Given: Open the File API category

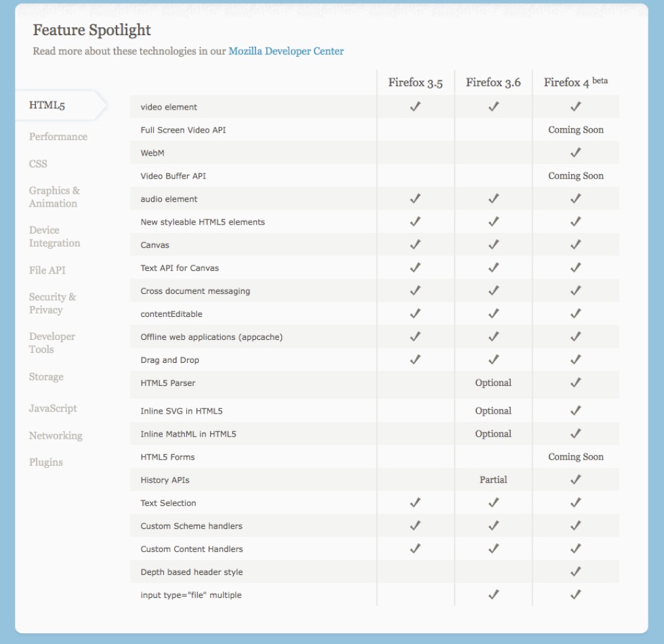Looking at the screenshot, I should pos(47,270).
